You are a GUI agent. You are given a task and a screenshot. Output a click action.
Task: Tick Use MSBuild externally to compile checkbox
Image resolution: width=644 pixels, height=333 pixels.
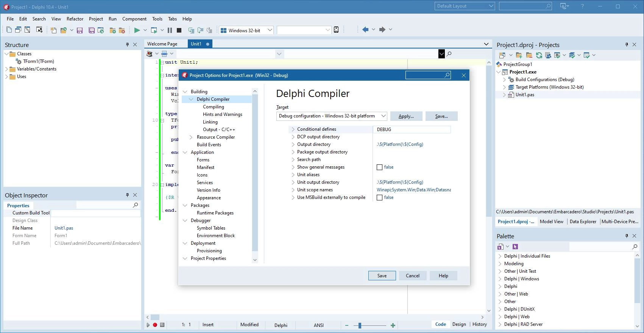(x=380, y=197)
